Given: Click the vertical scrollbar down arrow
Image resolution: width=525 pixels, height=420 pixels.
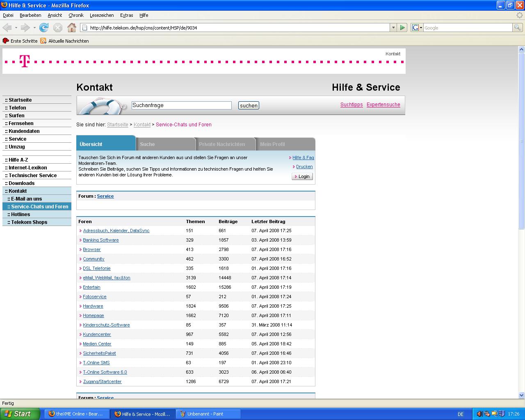Looking at the screenshot, I should point(521,395).
